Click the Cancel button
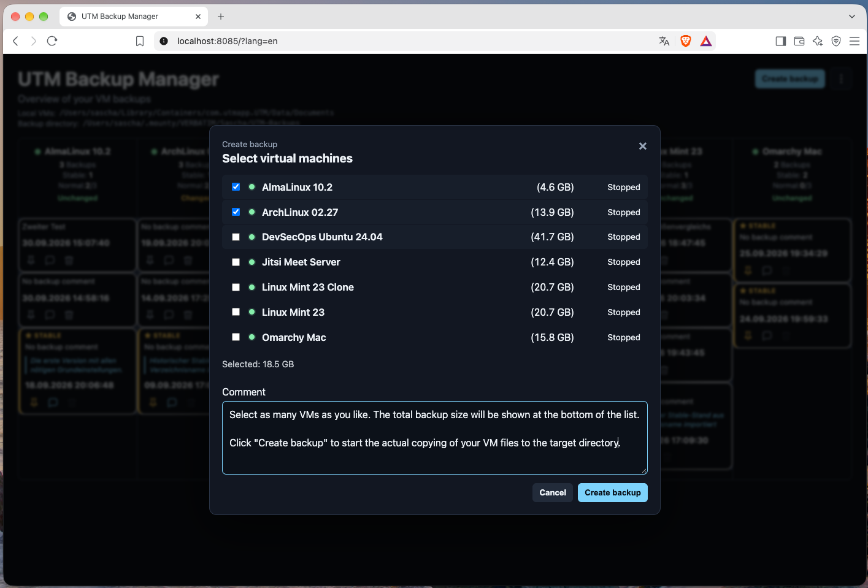The width and height of the screenshot is (868, 588). point(553,492)
